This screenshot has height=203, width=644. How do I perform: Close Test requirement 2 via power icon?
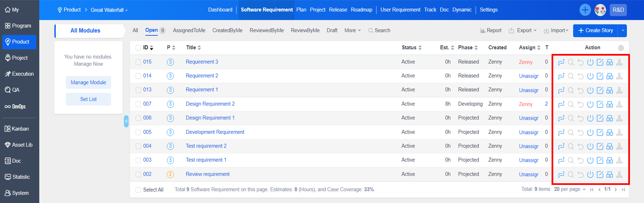(x=590, y=146)
